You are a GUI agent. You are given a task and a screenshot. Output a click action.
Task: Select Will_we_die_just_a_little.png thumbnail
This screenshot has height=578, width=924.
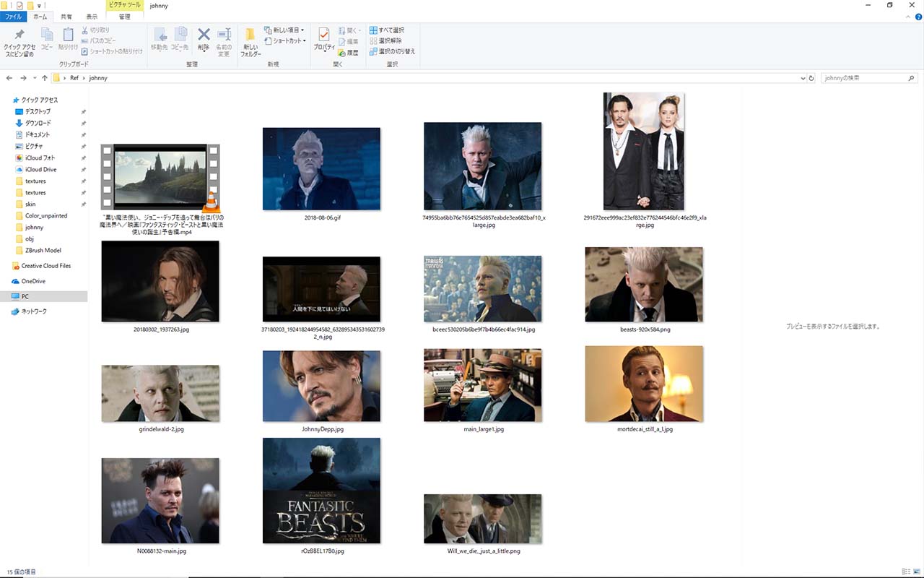click(483, 518)
